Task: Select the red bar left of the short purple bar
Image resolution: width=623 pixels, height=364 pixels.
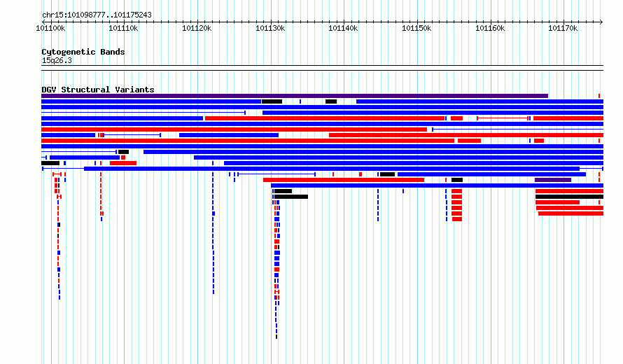Action: click(344, 180)
